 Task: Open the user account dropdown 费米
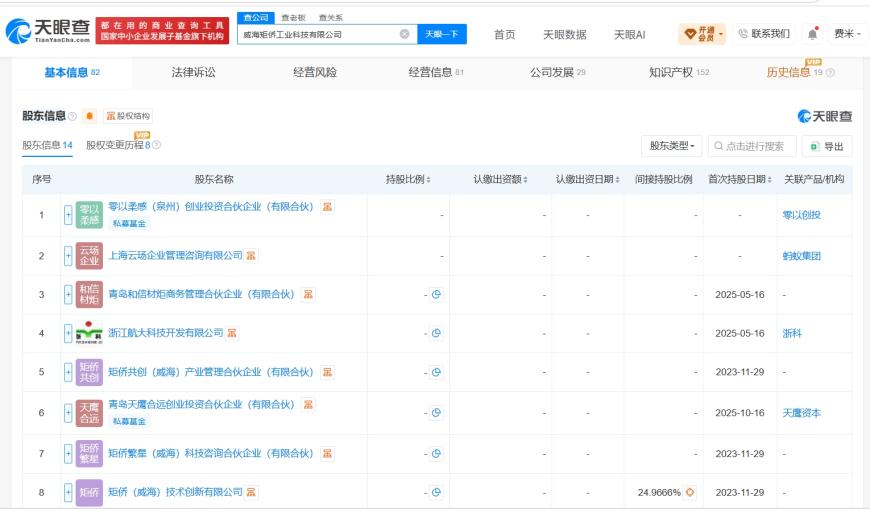[847, 34]
